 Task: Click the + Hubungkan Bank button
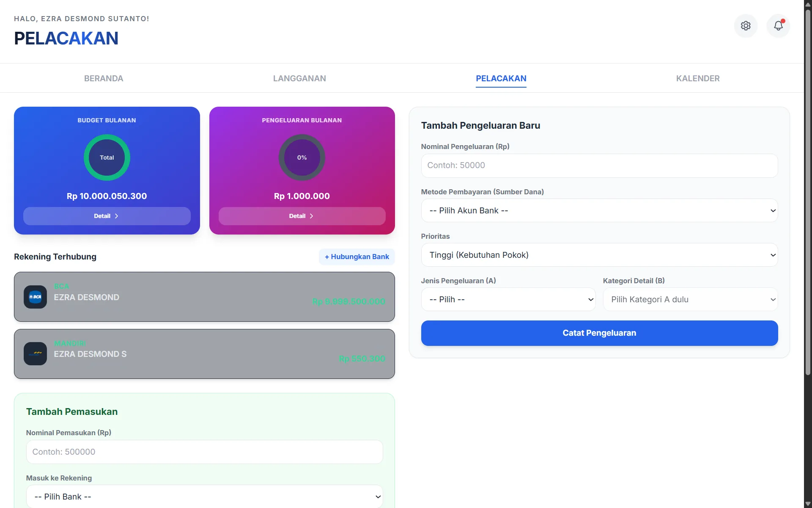[x=357, y=257]
